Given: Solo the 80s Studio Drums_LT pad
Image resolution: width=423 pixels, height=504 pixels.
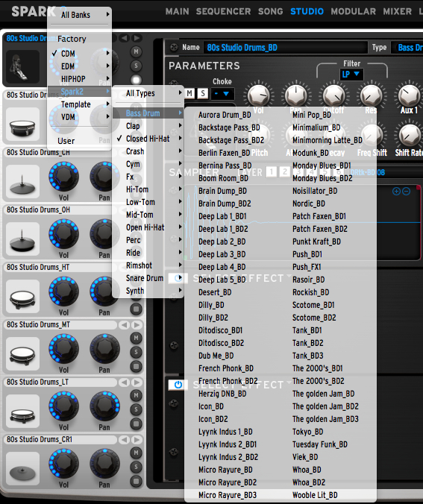Looking at the screenshot, I should click(136, 409).
